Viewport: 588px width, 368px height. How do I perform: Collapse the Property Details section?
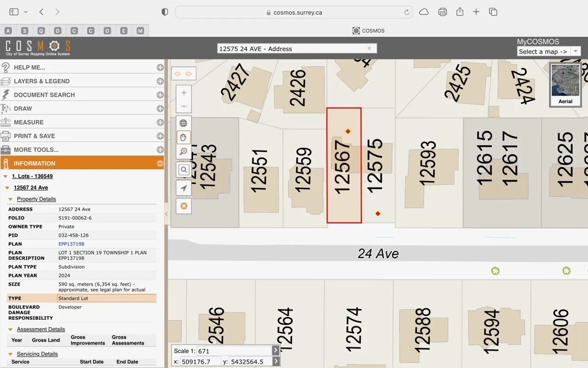tap(11, 199)
